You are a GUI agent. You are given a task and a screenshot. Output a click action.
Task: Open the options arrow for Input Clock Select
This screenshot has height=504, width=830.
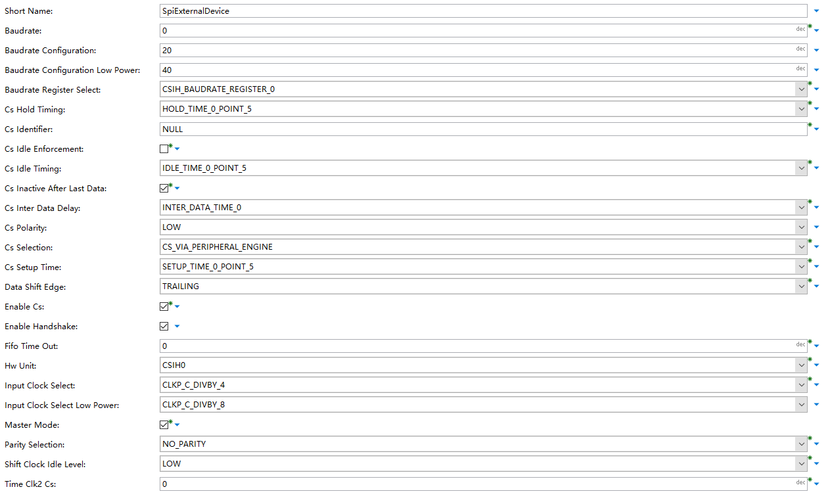(815, 384)
